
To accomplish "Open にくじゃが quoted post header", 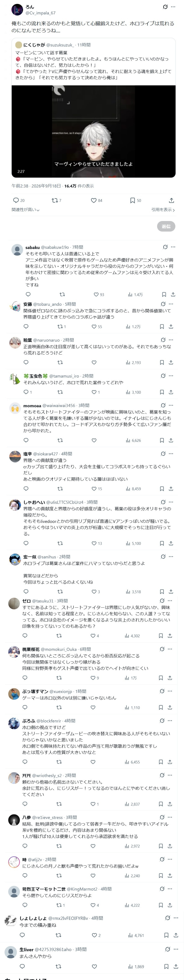I will (53, 45).
